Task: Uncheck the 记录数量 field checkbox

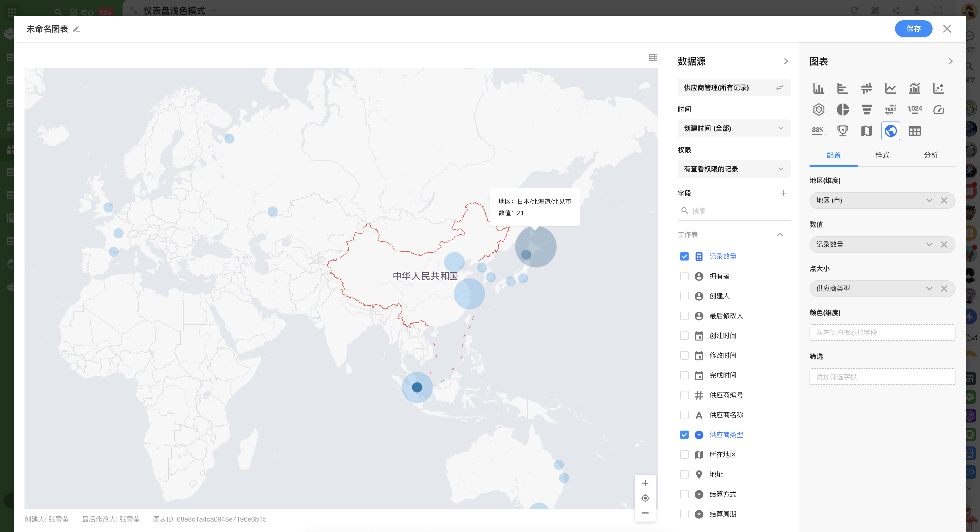Action: tap(684, 257)
